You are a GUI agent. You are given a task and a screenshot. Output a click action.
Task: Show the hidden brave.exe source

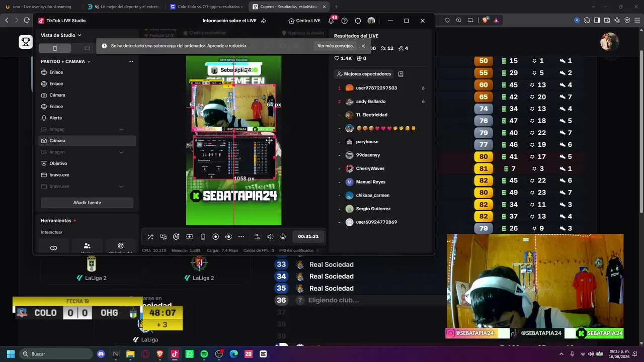[x=121, y=186]
